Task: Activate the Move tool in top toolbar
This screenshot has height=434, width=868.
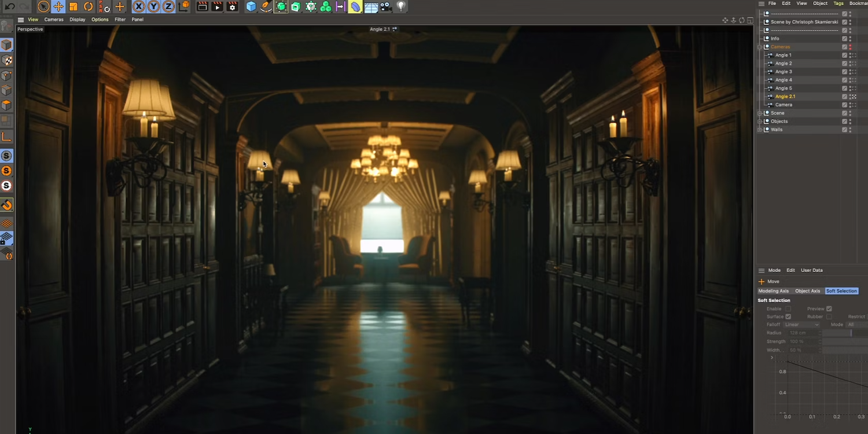Action: 58,6
